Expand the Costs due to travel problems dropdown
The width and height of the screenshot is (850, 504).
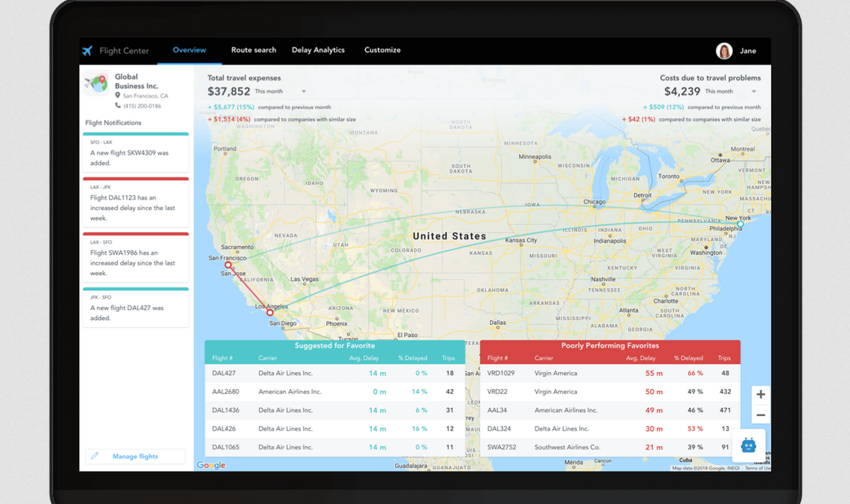tap(754, 92)
